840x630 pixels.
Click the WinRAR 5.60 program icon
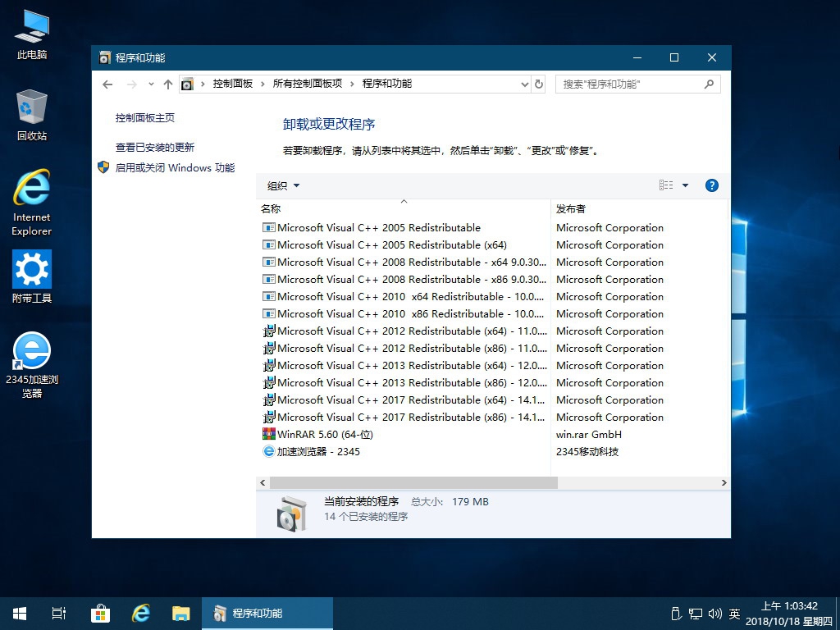click(269, 434)
